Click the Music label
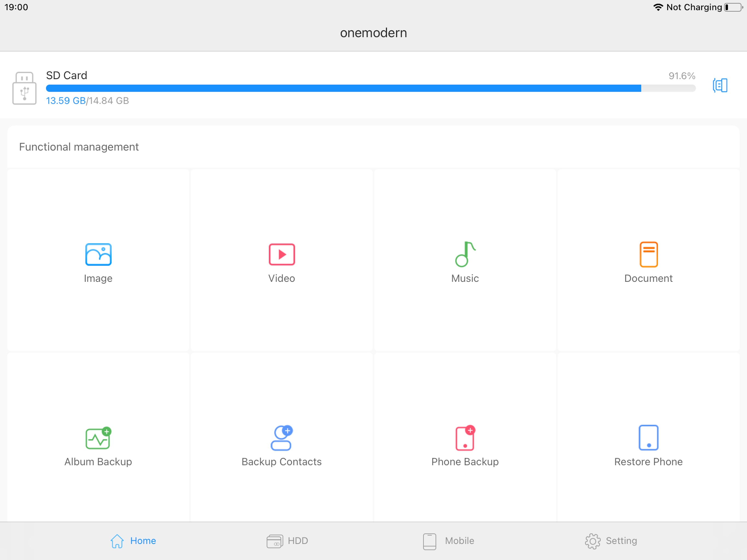747x560 pixels. coord(465,278)
